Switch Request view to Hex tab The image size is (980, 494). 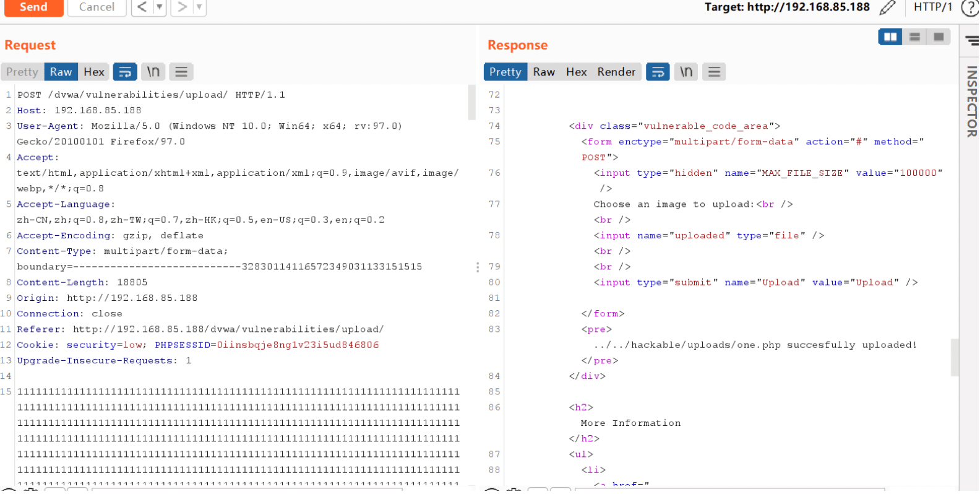pyautogui.click(x=94, y=72)
